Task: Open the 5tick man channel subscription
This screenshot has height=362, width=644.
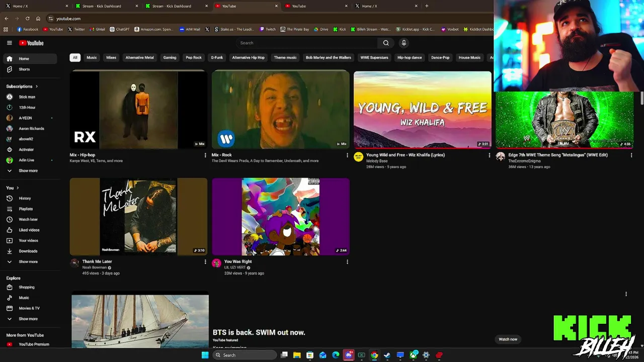Action: tap(30, 97)
